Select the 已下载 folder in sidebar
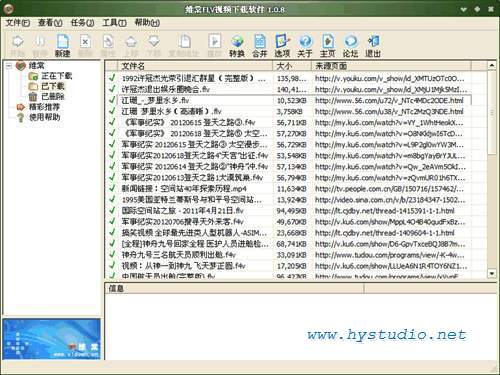Screen dimensions: 500x375 [53, 86]
